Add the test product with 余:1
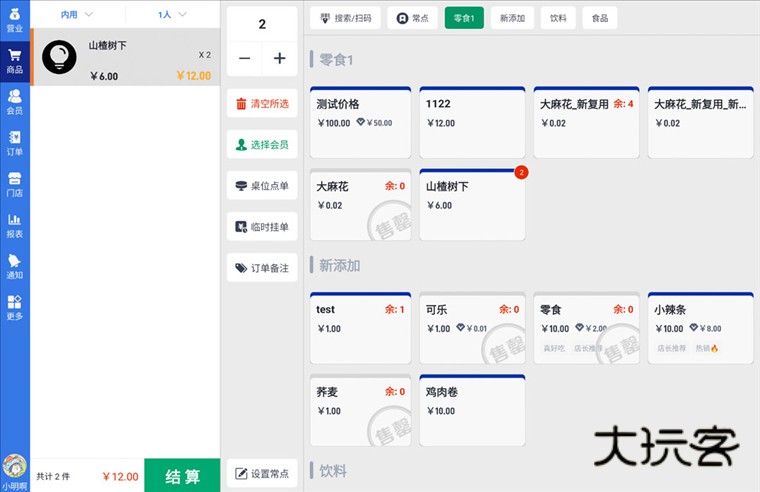The image size is (760, 492). 361,328
